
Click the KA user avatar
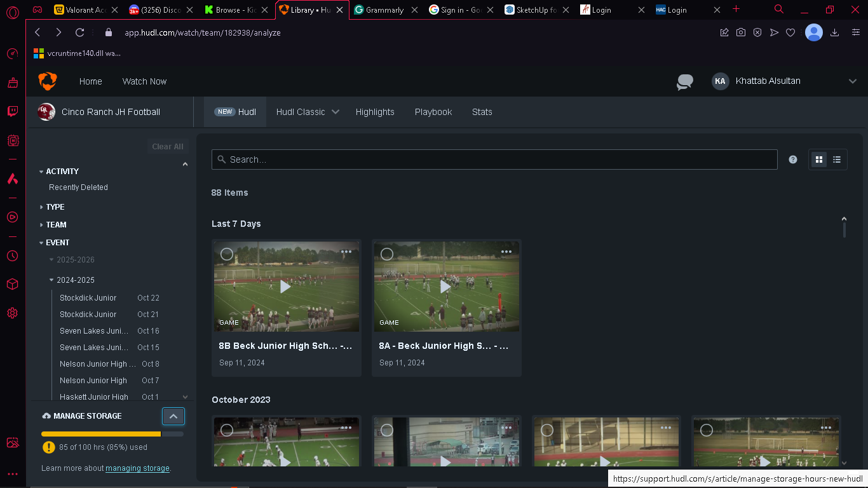(720, 81)
